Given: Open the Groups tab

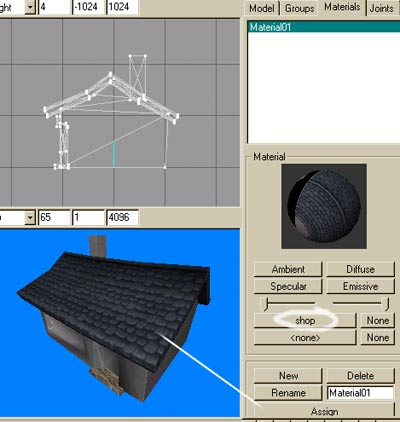Looking at the screenshot, I should [x=299, y=8].
